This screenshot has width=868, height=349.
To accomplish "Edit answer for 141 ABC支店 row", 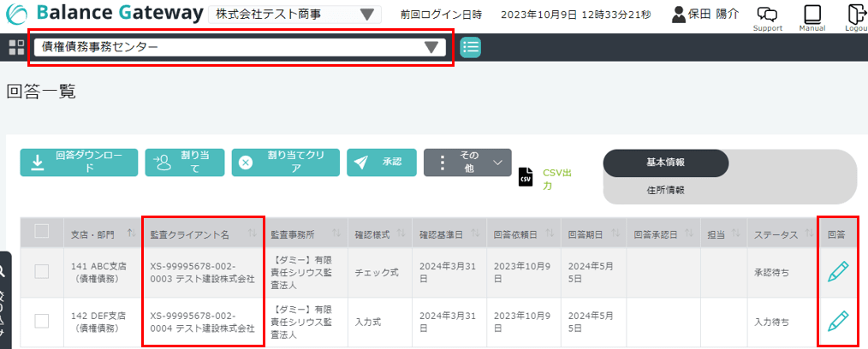I will coord(839,272).
